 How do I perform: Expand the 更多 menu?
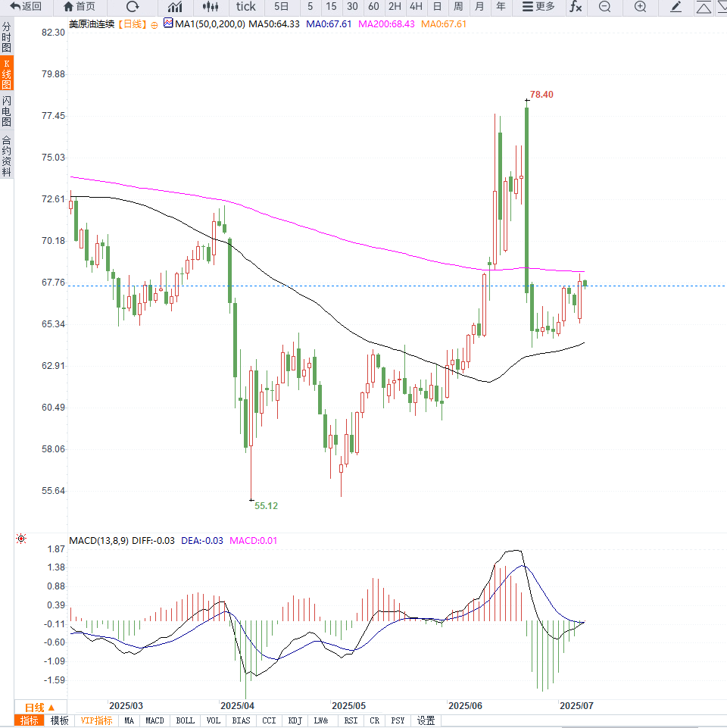point(538,7)
